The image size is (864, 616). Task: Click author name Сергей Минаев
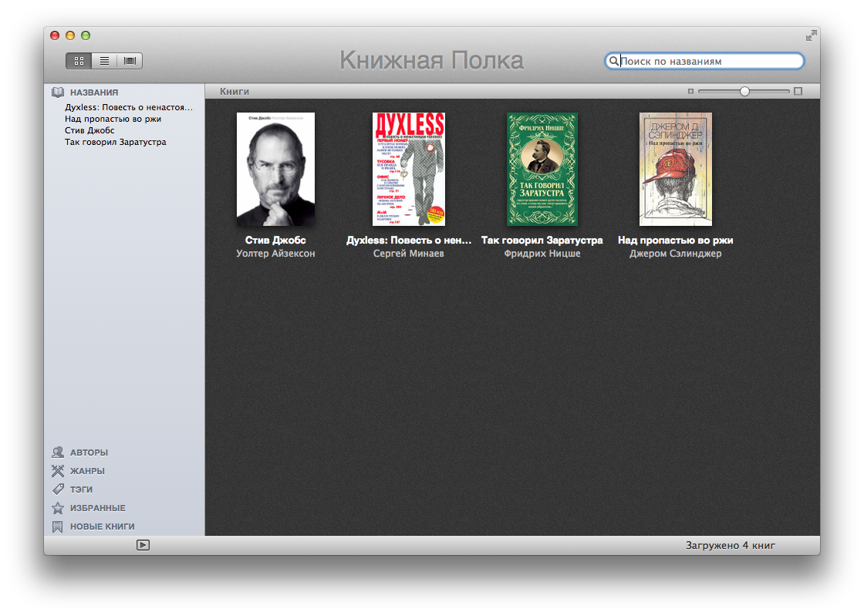point(408,254)
